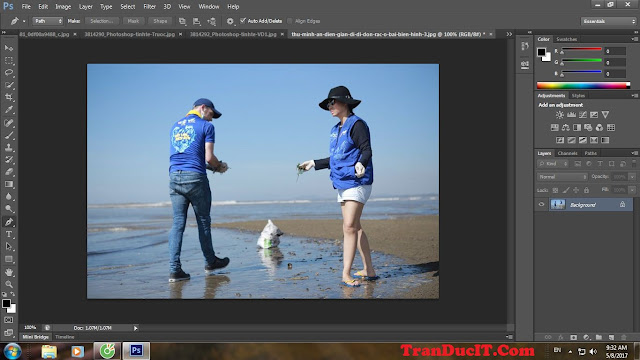This screenshot has width=640, height=360.
Task: Open the Image menu
Action: pos(63,7)
